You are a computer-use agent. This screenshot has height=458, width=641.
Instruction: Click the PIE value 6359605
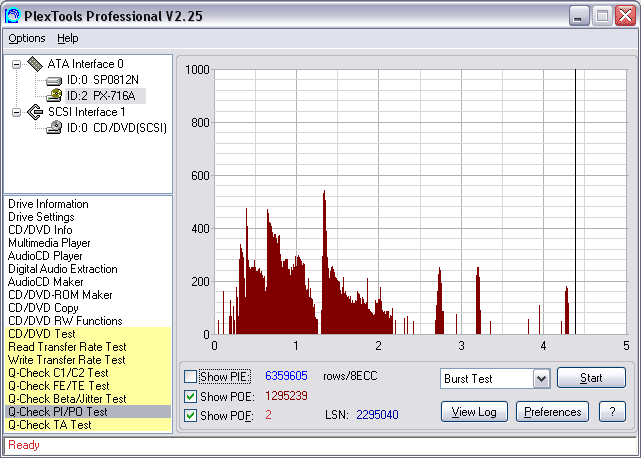286,376
